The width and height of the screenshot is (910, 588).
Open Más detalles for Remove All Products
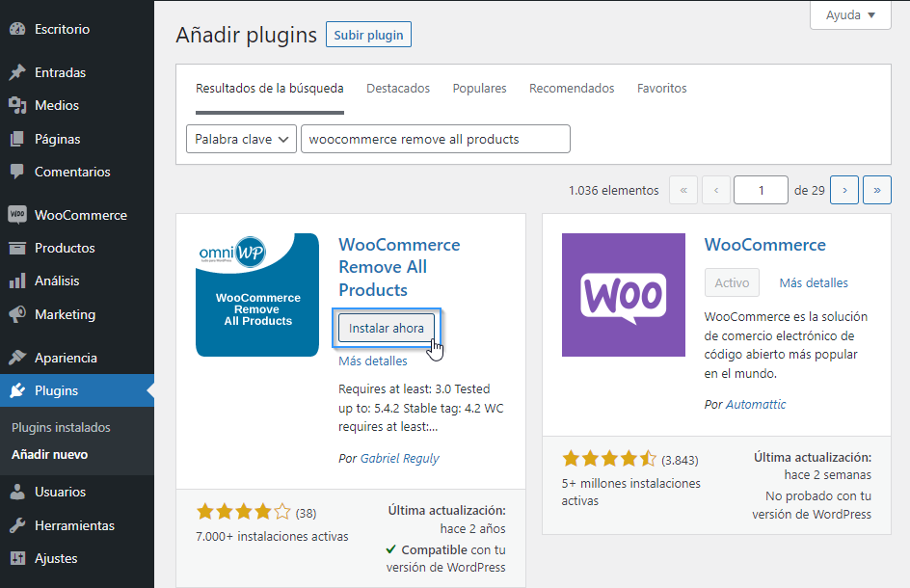tap(373, 361)
